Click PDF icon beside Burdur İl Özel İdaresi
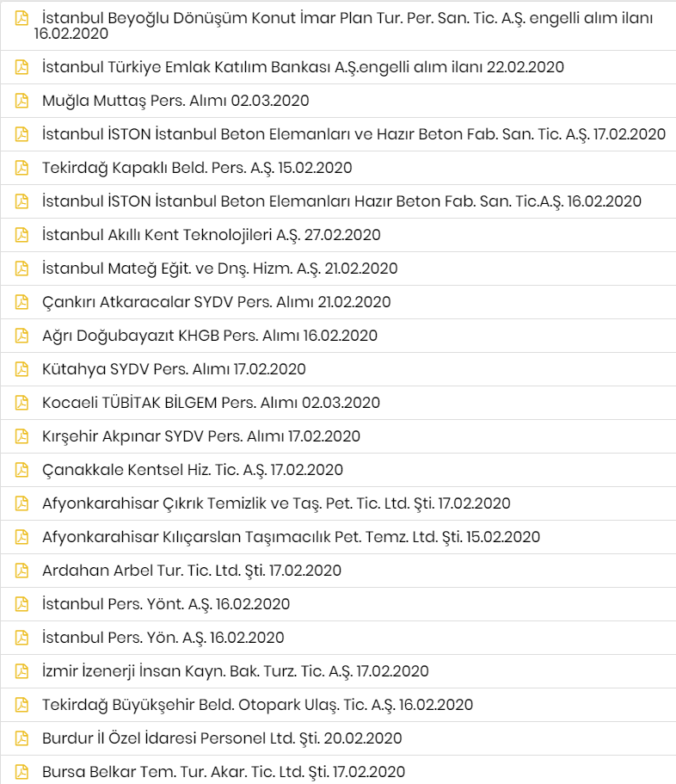This screenshot has width=676, height=784. (22, 738)
